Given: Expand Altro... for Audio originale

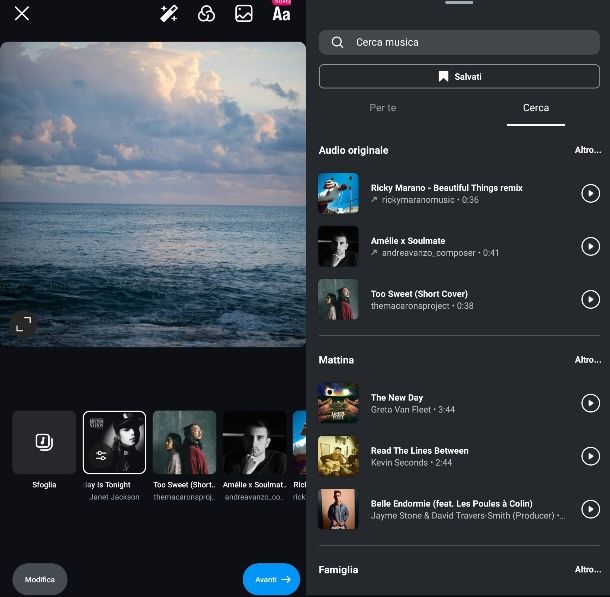Looking at the screenshot, I should point(588,150).
